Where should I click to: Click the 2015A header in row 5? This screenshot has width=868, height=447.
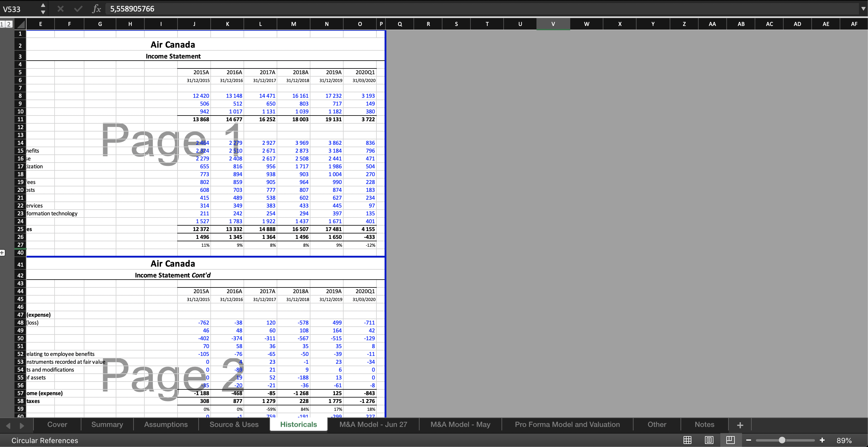[201, 72]
